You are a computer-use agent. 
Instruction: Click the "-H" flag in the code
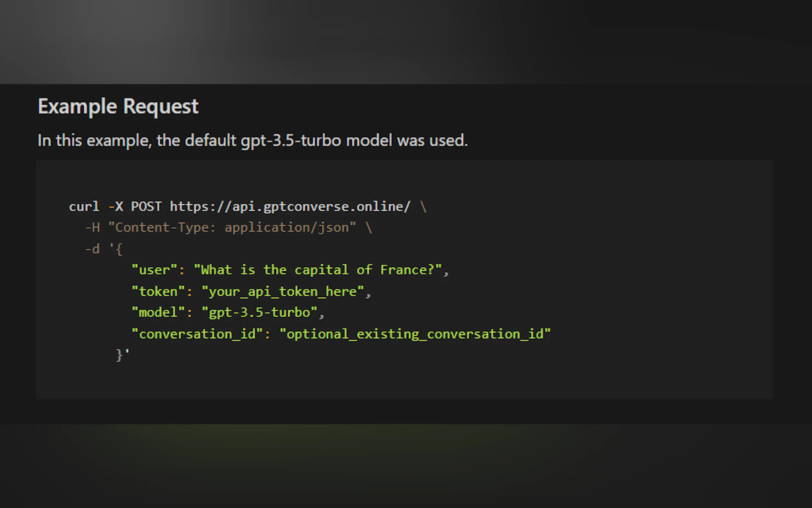(93, 228)
